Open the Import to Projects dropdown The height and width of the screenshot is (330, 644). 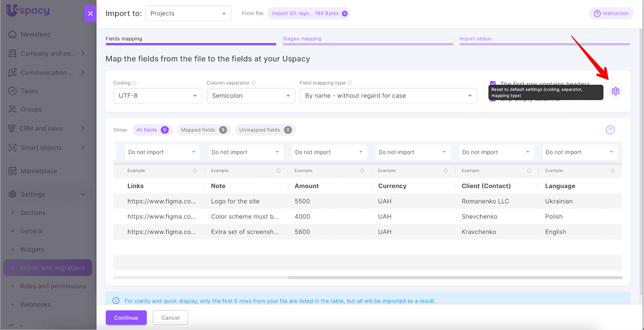(x=188, y=14)
